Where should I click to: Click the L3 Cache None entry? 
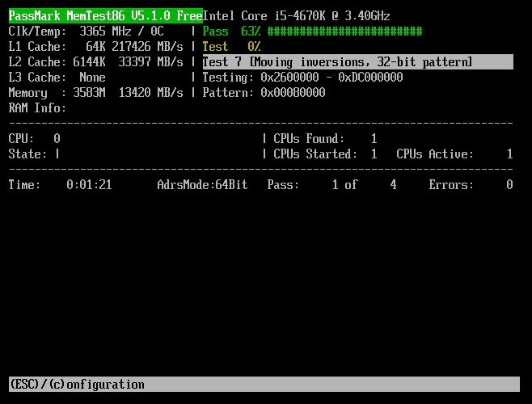coord(57,78)
